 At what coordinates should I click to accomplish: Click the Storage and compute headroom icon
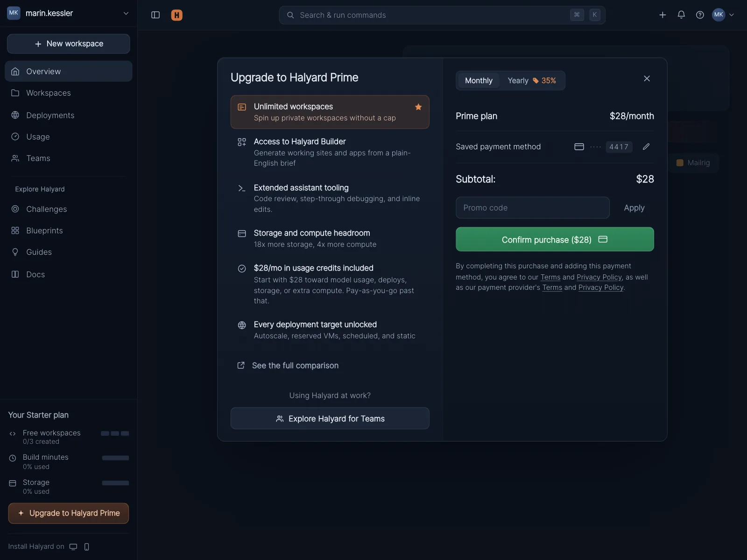click(x=242, y=233)
